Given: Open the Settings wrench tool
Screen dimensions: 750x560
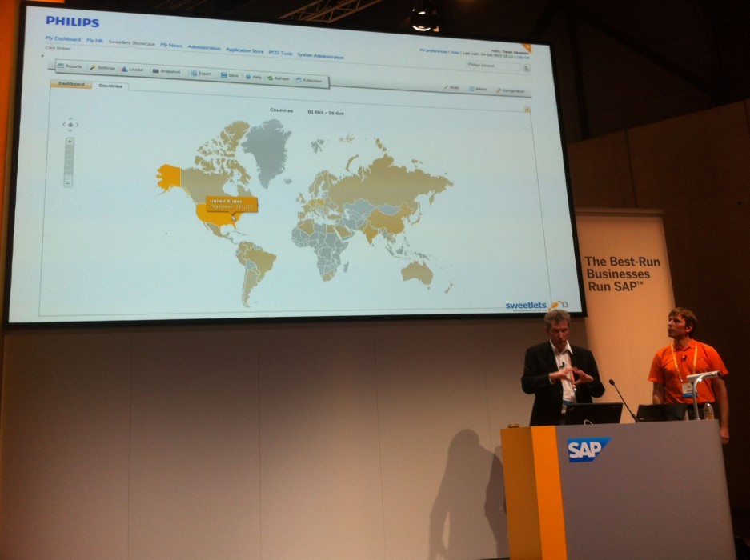Looking at the screenshot, I should [x=102, y=68].
